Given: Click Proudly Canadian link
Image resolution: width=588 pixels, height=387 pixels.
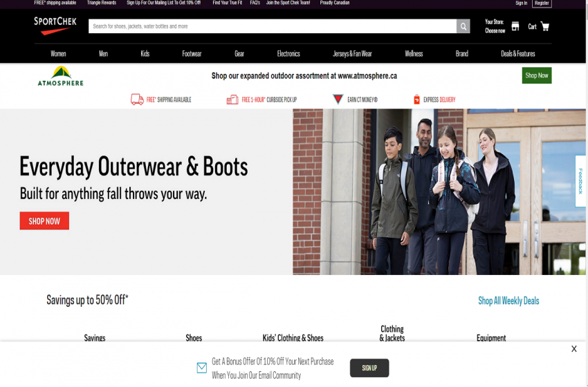Looking at the screenshot, I should (335, 3).
